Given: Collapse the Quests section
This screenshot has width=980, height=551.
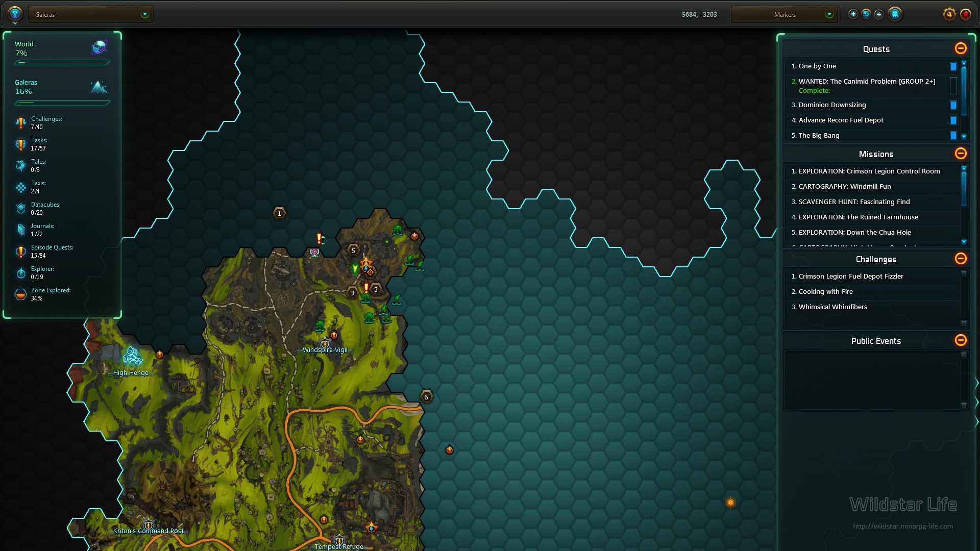Looking at the screenshot, I should point(961,48).
